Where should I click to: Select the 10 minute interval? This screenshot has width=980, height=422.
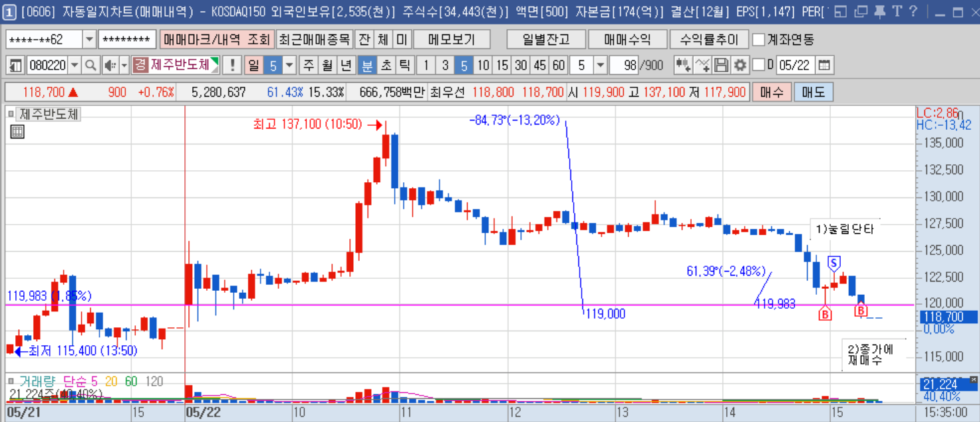click(483, 66)
